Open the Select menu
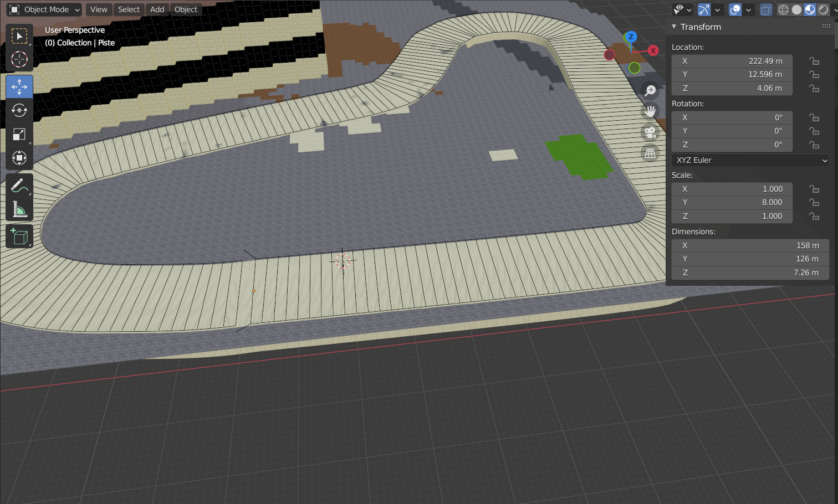 pos(129,10)
